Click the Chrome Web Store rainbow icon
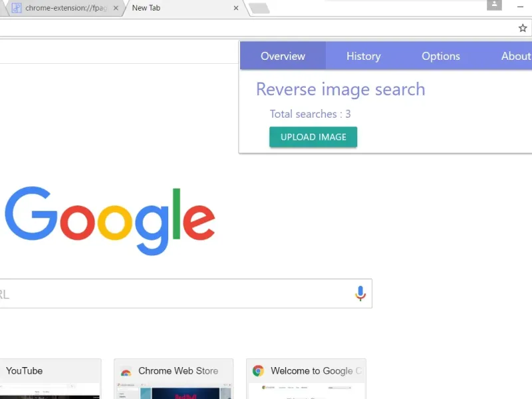 pos(126,372)
